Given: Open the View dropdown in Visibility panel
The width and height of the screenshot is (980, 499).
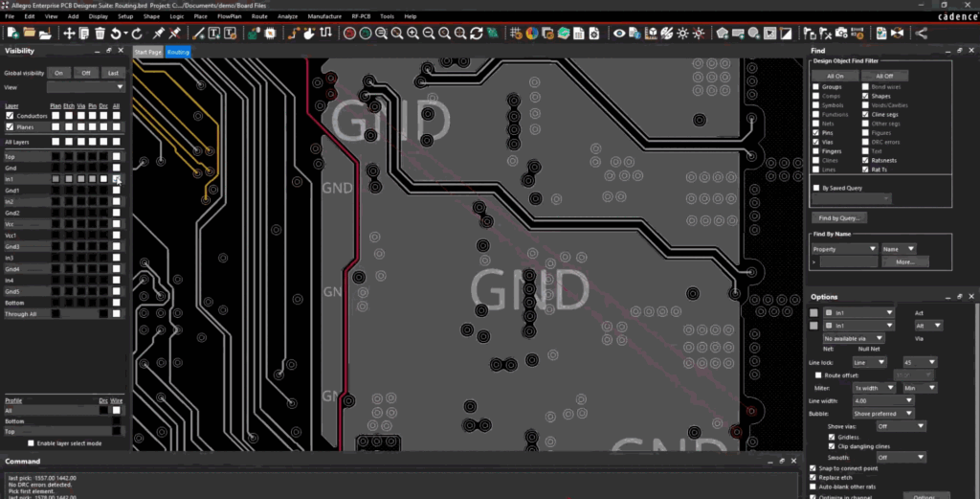Looking at the screenshot, I should (x=86, y=86).
